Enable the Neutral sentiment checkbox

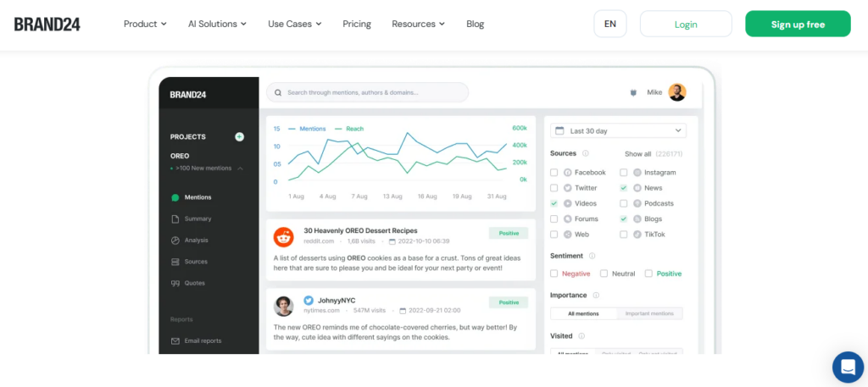coord(604,274)
